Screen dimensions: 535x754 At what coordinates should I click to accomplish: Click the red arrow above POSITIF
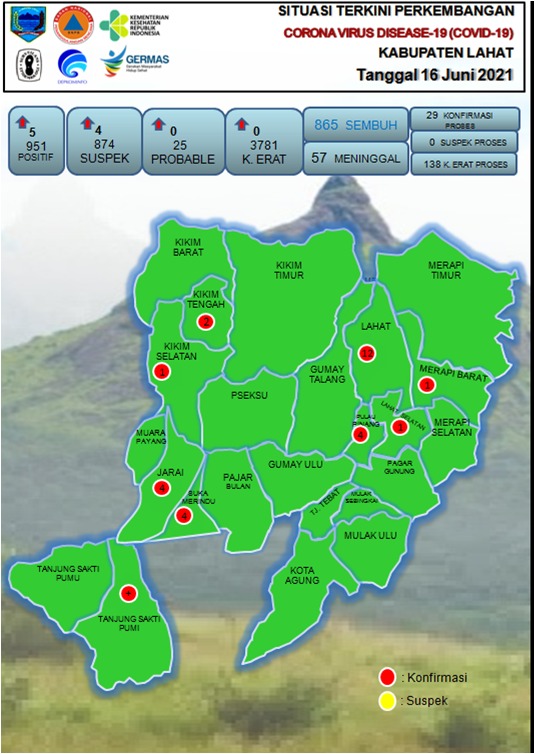(22, 122)
